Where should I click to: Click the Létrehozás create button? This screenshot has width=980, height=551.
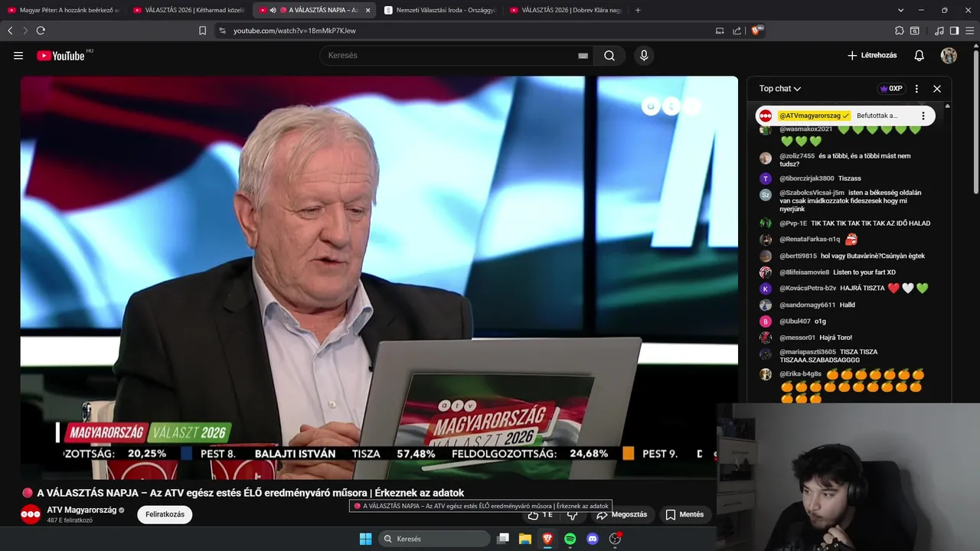coord(872,55)
